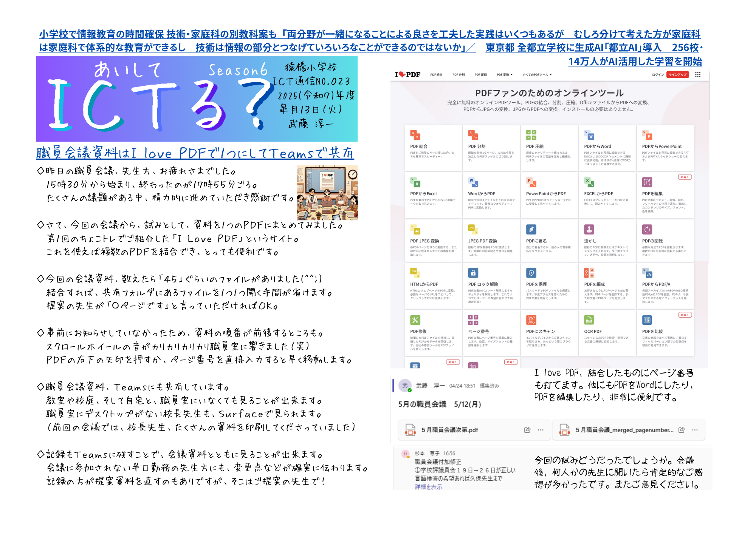Viewport: 756px width, 534px height.
Task: Choose the PowerPointからPDF tool icon
Action: (x=531, y=182)
